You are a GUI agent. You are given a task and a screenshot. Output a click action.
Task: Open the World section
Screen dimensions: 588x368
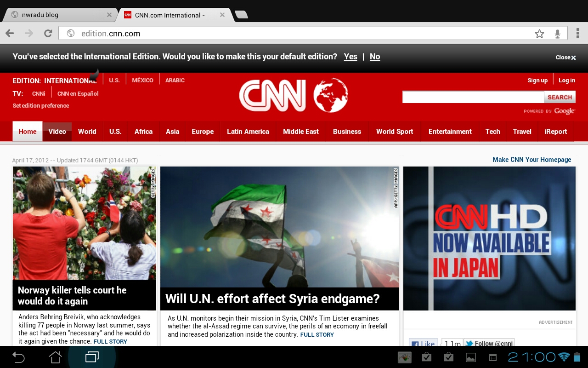point(87,131)
